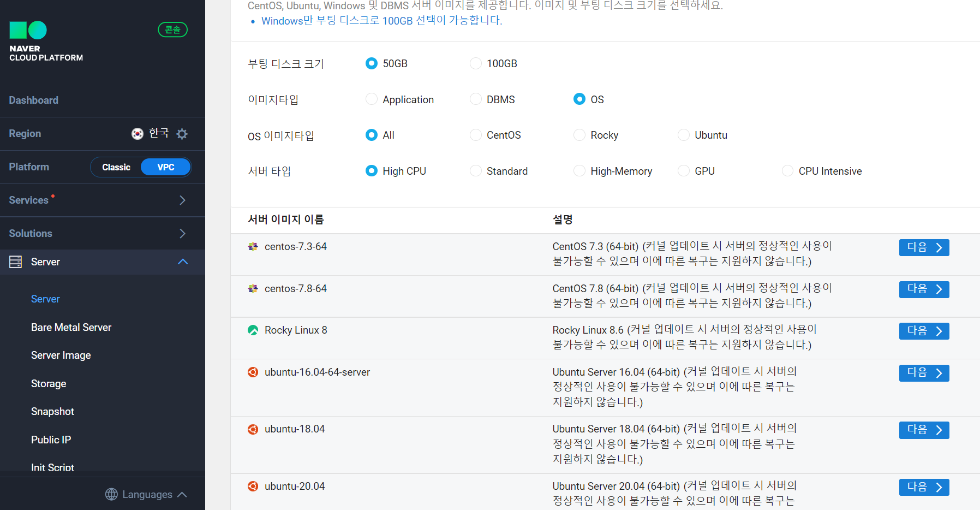Click centos-7.8-64 OS icon
Screen dimensions: 980x510
point(253,289)
